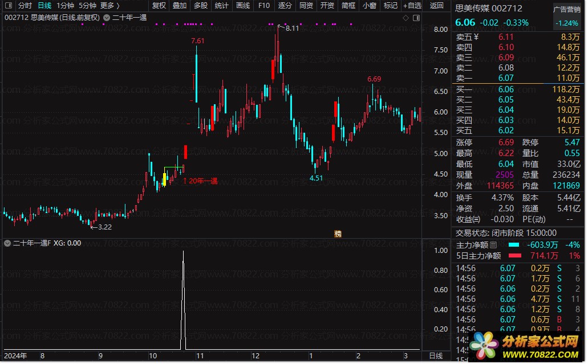Click the 6.69 peak price label
This screenshot has width=588, height=364.
click(x=374, y=79)
